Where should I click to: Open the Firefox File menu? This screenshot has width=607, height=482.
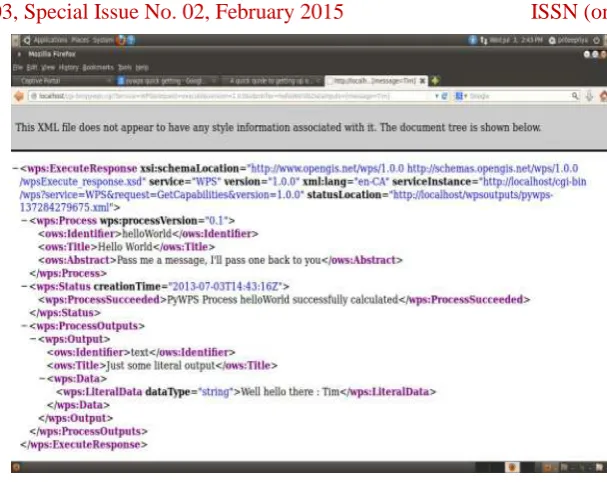[18, 67]
